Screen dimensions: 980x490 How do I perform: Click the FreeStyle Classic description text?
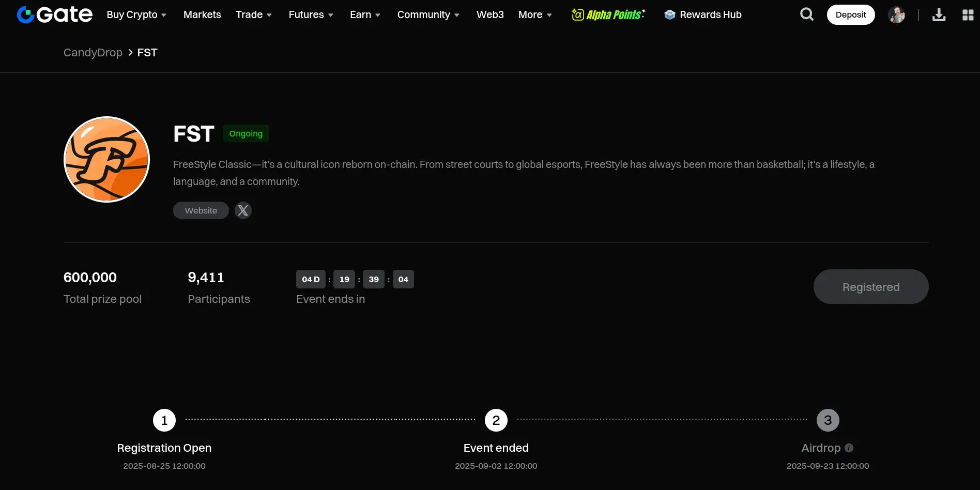[524, 173]
